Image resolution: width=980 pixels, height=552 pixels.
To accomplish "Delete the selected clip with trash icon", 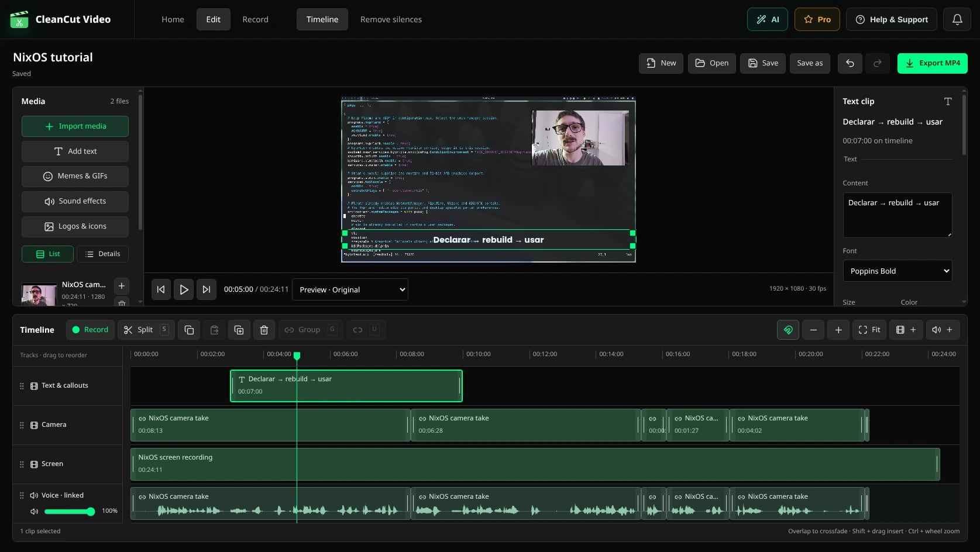I will pyautogui.click(x=264, y=330).
